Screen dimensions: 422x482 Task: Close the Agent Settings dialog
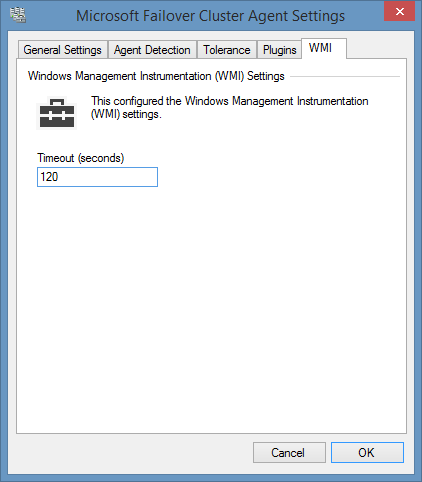[x=399, y=12]
